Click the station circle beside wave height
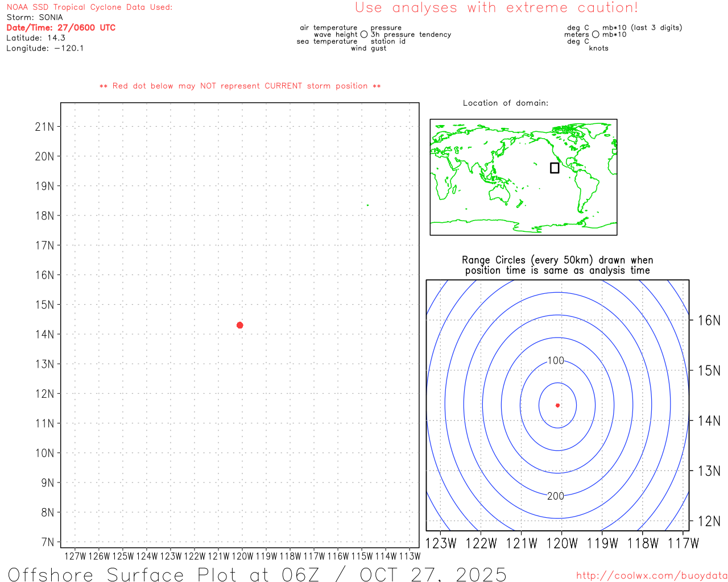Image resolution: width=728 pixels, height=582 pixels. tap(364, 35)
